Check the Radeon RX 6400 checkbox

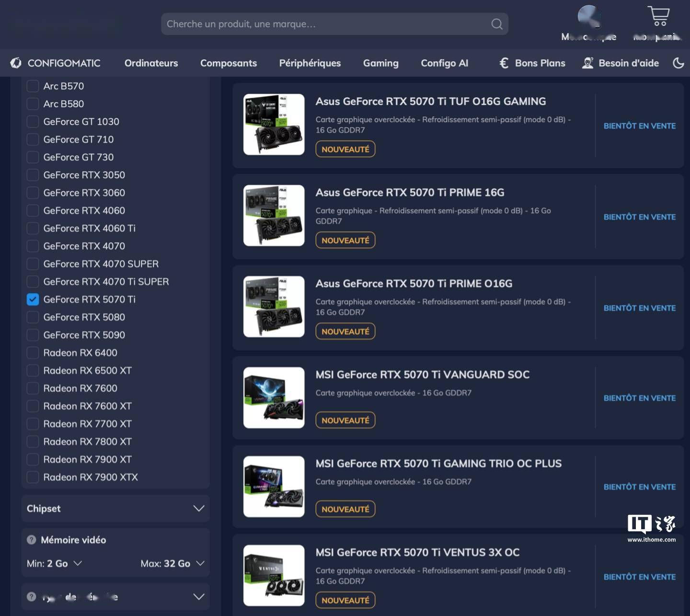pos(33,353)
